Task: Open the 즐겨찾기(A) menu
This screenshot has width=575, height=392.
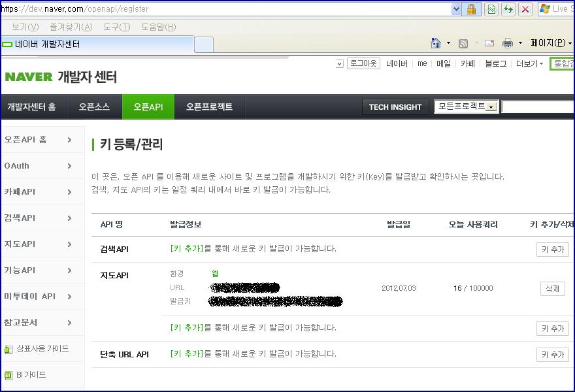Action: 71,27
